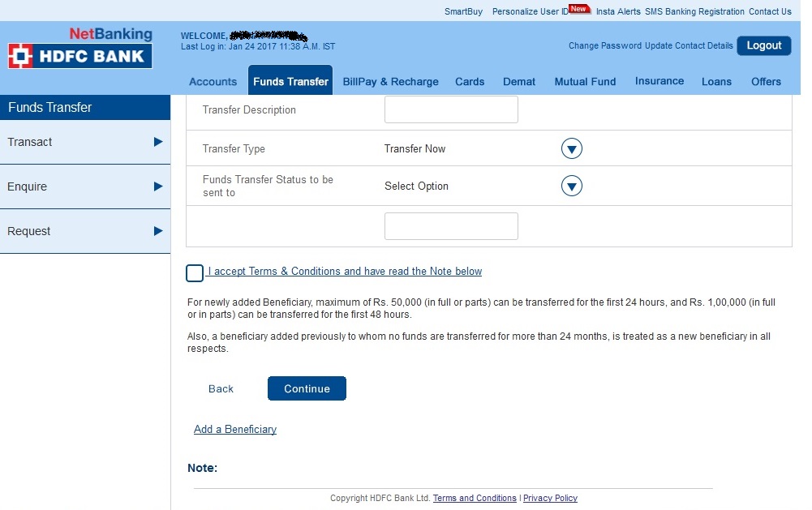Open the Transfer Type dropdown

[571, 148]
